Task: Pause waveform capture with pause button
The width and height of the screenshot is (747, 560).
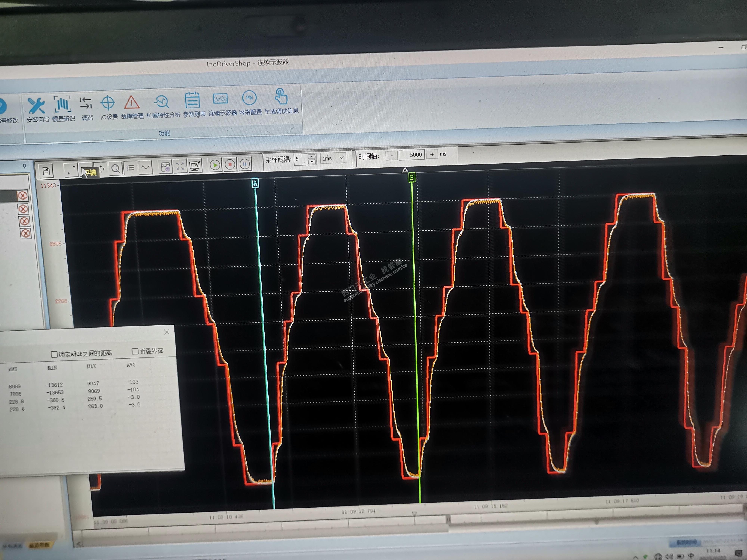Action: point(245,164)
